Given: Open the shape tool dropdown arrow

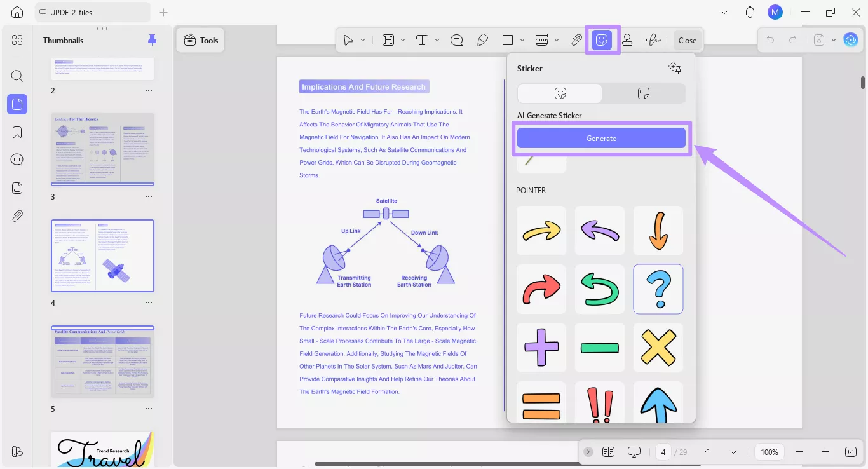Looking at the screenshot, I should (x=522, y=40).
